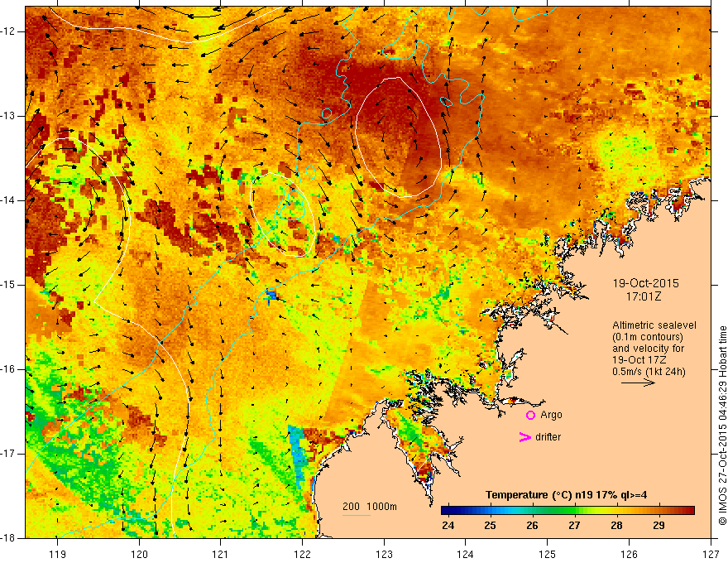Click latitude axis label -12
This screenshot has width=728, height=563.
pyautogui.click(x=9, y=31)
